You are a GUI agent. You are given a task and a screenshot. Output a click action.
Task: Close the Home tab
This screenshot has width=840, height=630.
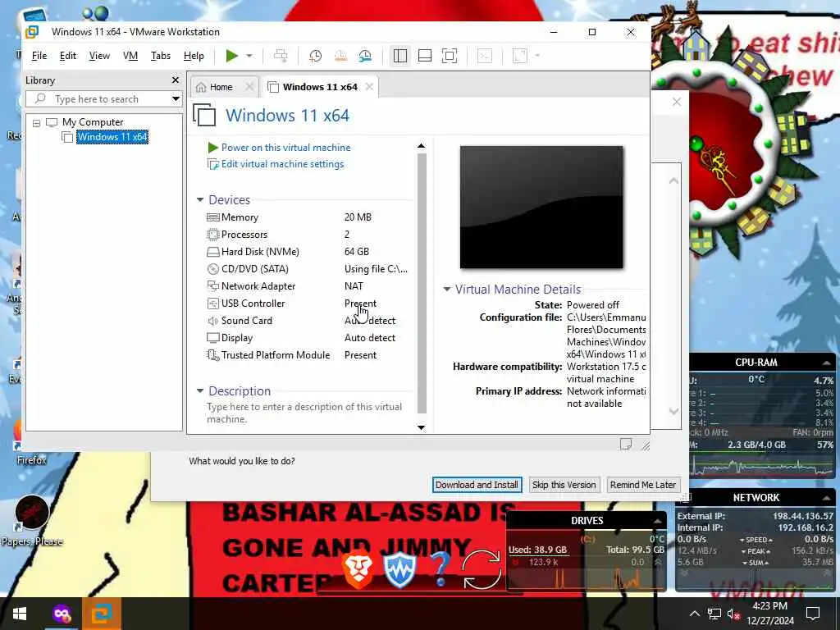click(249, 87)
